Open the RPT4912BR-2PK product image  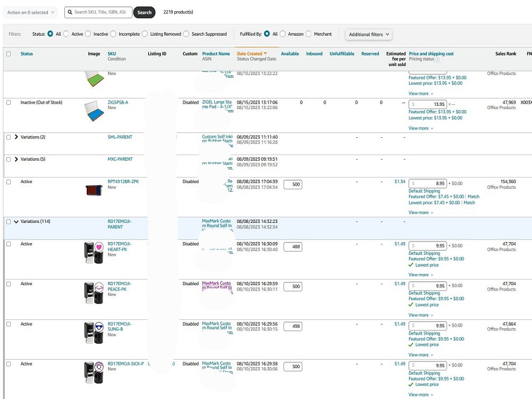[x=94, y=190]
